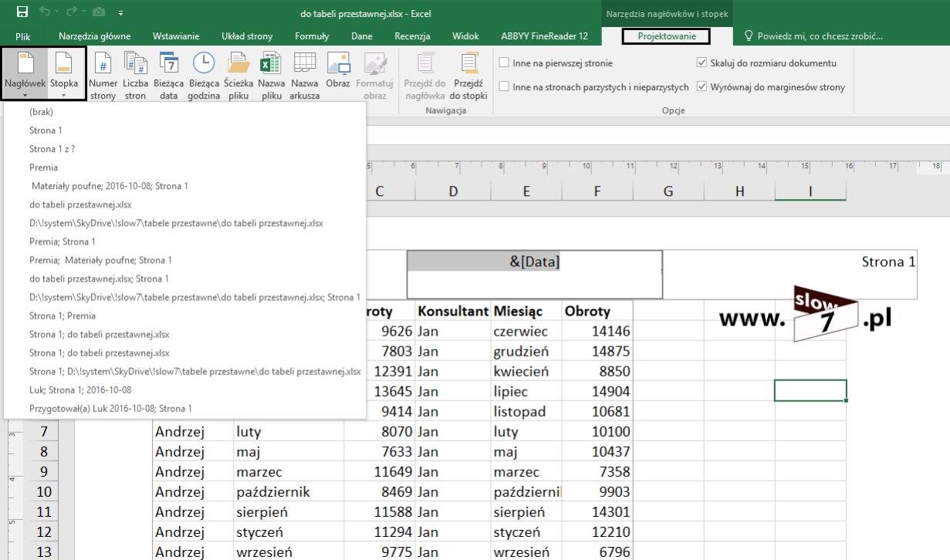Insert Nazwa pliku file name
950x560 pixels.
pyautogui.click(x=271, y=76)
